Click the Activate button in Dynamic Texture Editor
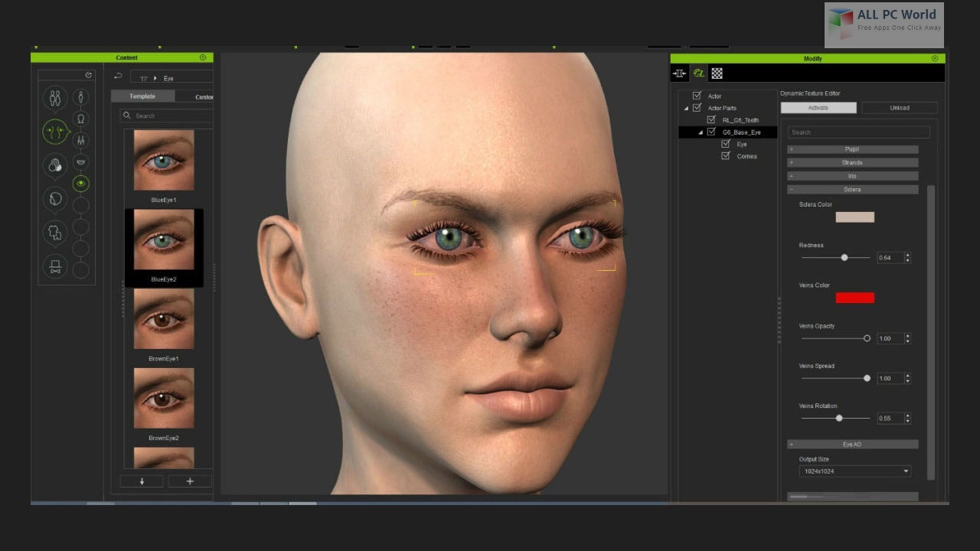This screenshot has width=980, height=551. [818, 107]
